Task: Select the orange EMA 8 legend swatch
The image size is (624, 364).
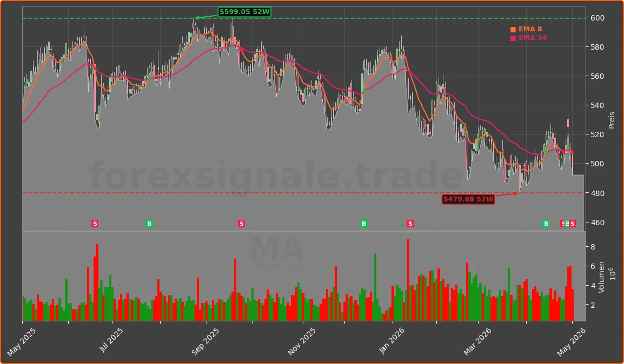Action: 513,29
